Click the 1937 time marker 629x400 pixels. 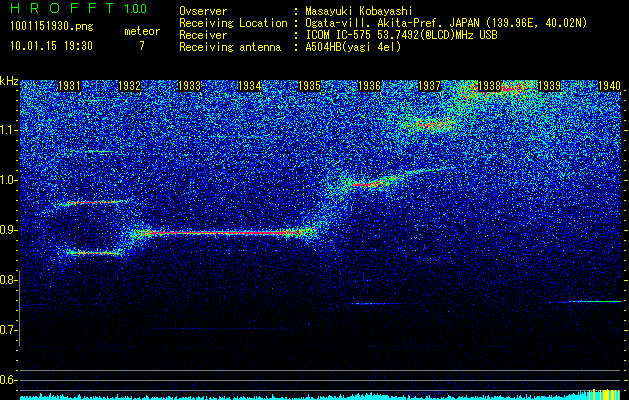coord(429,86)
